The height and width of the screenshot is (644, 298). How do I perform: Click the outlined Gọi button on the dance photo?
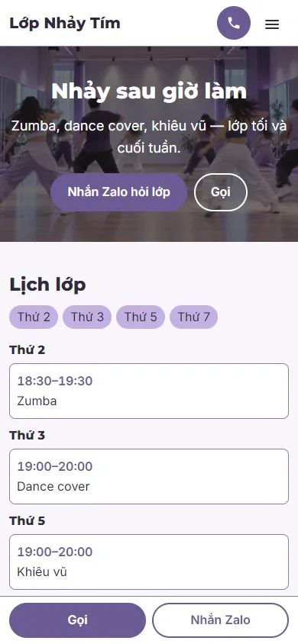pyautogui.click(x=221, y=192)
